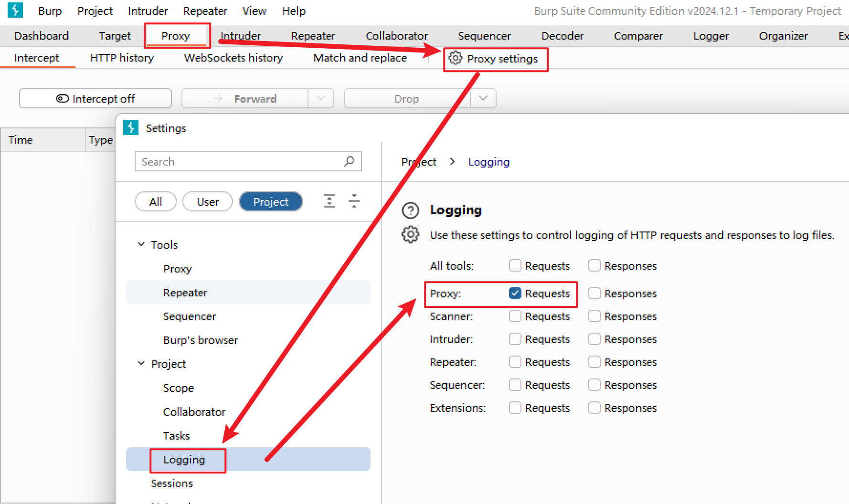Switch to the Comparer tab
849x504 pixels.
tap(638, 36)
